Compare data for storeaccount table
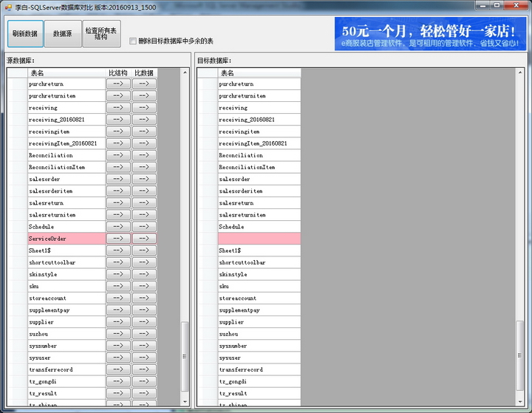532x413 pixels. (x=144, y=298)
